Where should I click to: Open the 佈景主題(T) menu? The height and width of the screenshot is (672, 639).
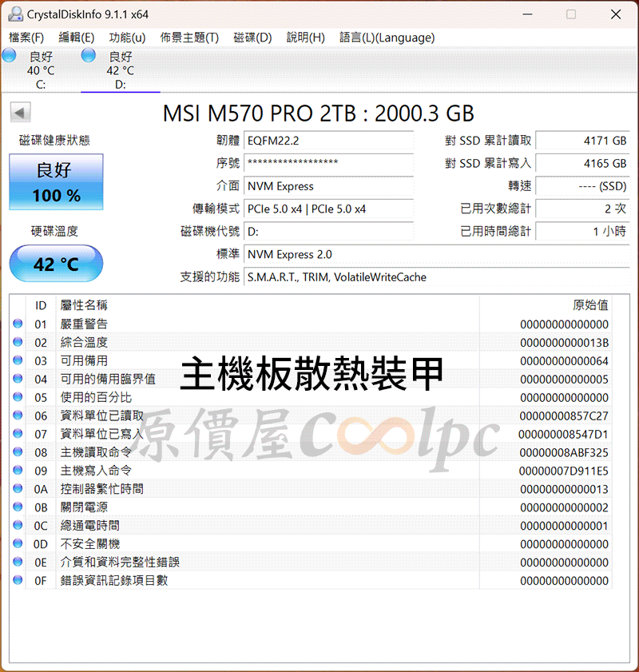tap(189, 38)
